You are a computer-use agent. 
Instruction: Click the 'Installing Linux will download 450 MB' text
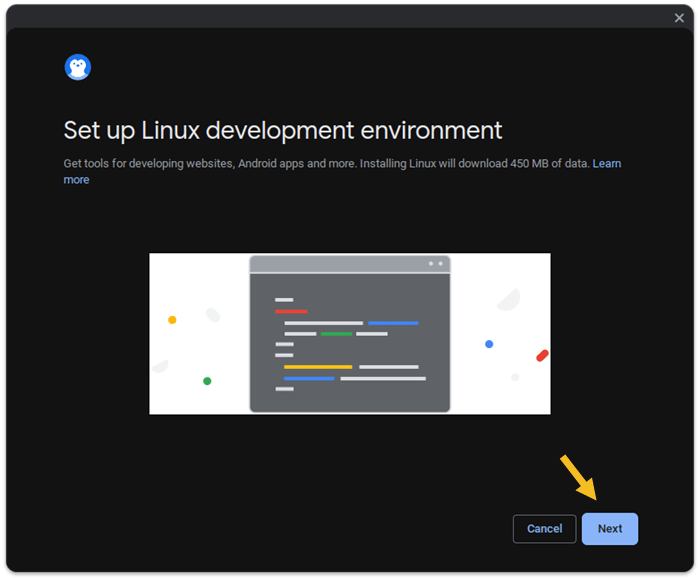[x=454, y=163]
